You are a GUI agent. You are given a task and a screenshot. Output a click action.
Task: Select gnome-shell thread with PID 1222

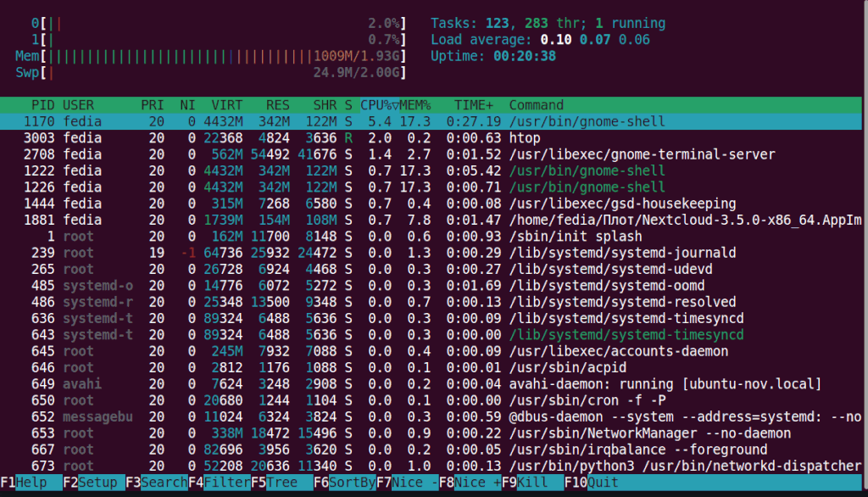tap(431, 170)
